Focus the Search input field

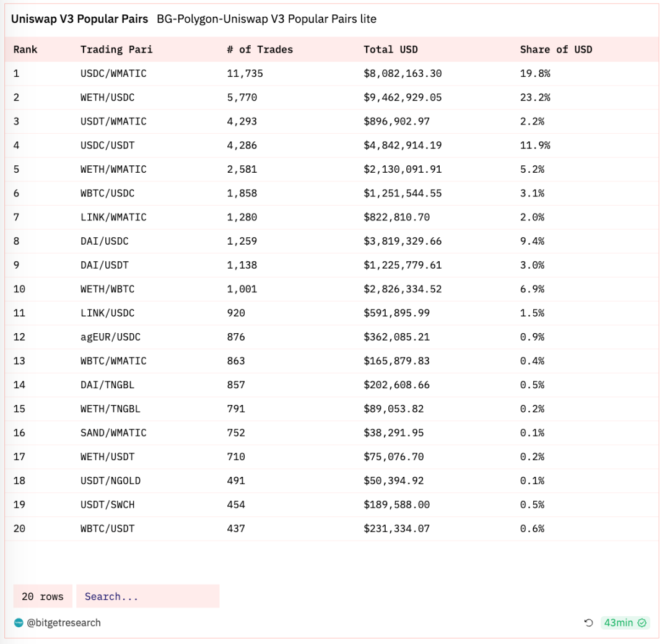147,596
